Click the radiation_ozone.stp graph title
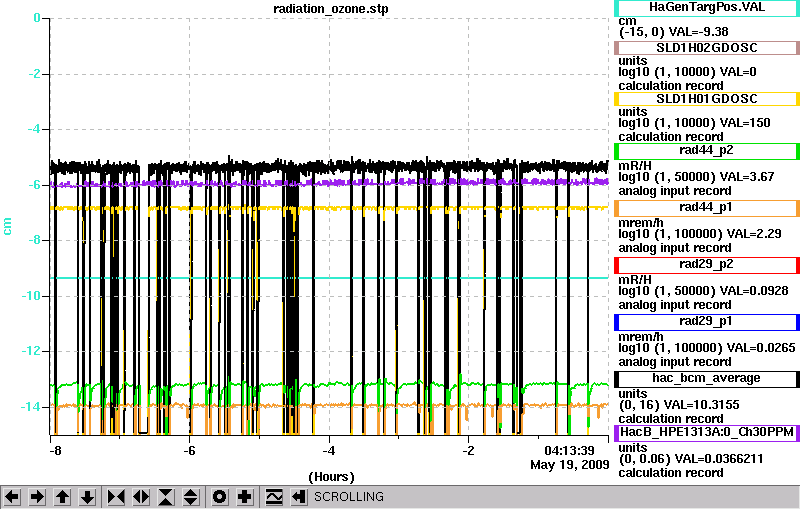Viewport: 800px width, 509px height. point(331,9)
